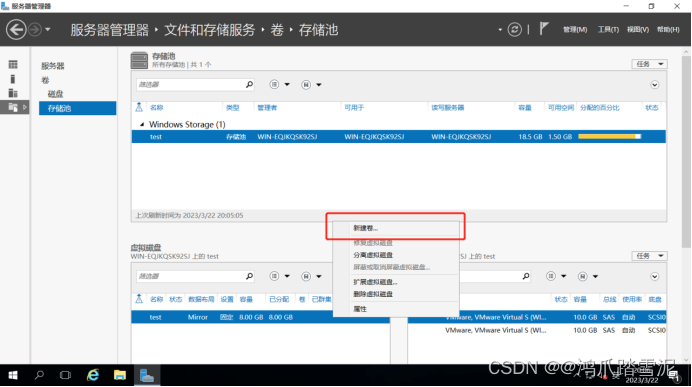Open list criteria options in storage pool pane
This screenshot has height=387, width=692.
(x=274, y=84)
